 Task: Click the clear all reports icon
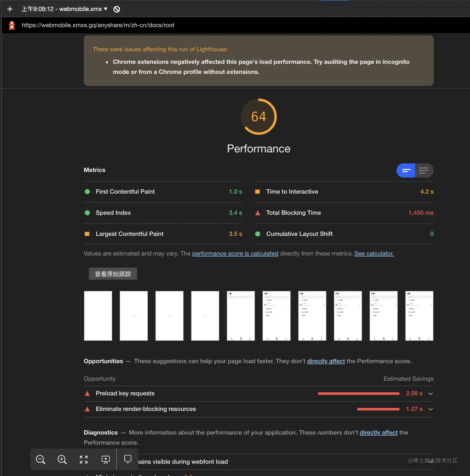click(117, 9)
